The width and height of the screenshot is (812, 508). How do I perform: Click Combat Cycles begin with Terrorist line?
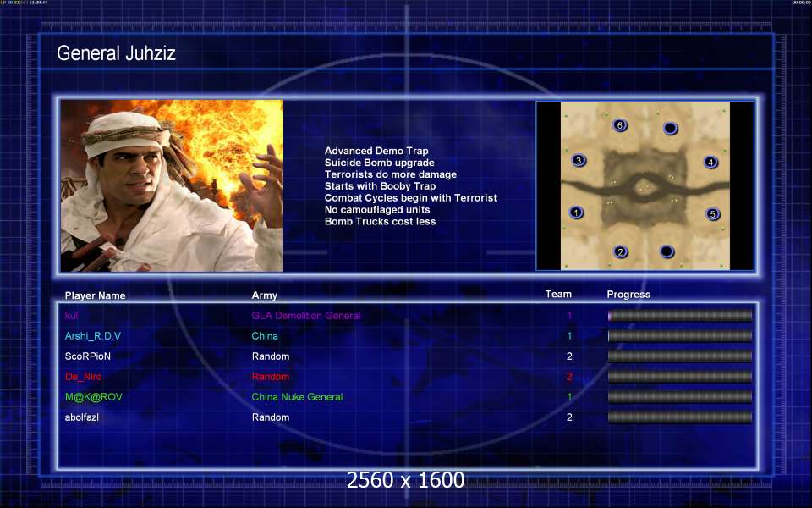[411, 198]
